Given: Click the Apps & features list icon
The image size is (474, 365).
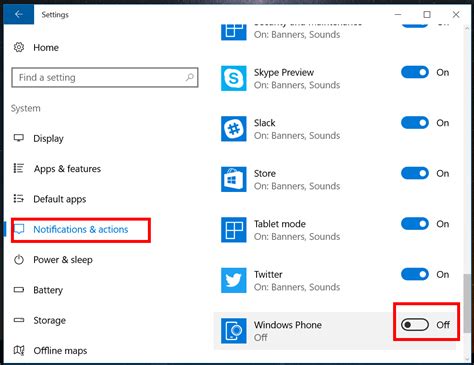Looking at the screenshot, I should click(x=19, y=168).
